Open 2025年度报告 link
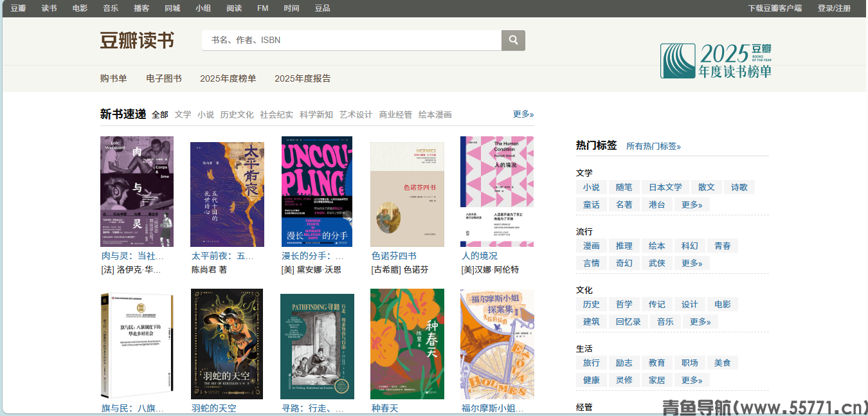The width and height of the screenshot is (868, 416). [303, 78]
